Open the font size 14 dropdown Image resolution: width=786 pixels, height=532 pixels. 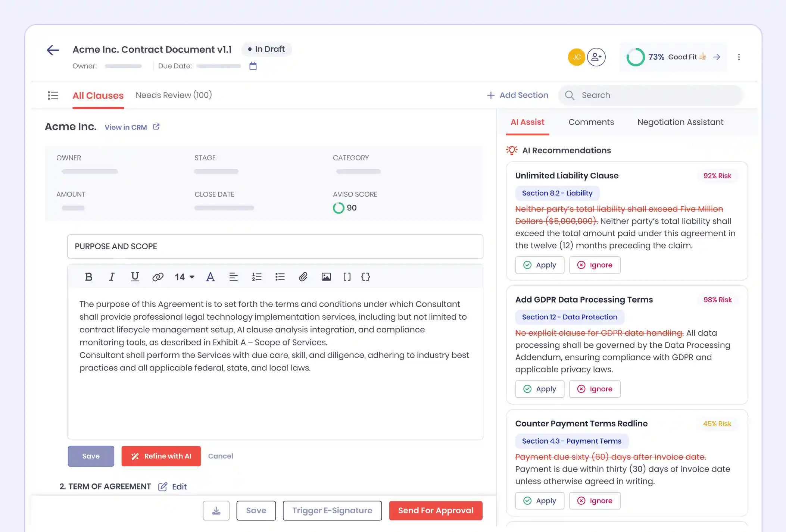click(x=184, y=277)
